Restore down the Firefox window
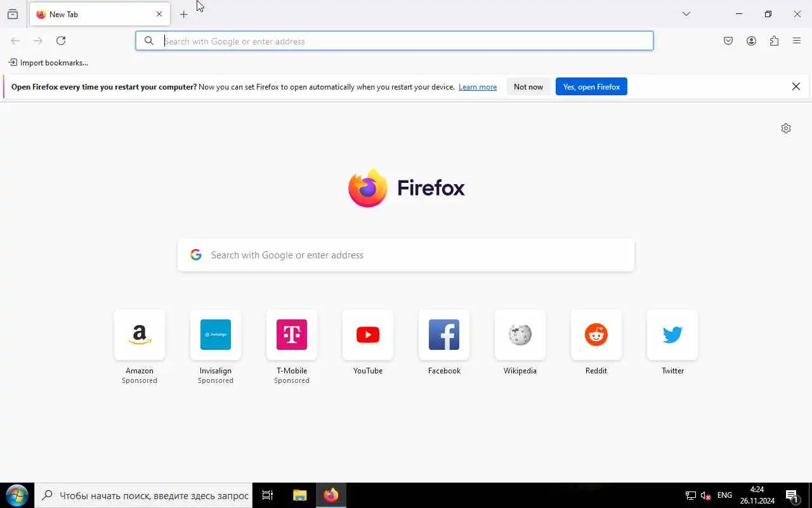The width and height of the screenshot is (812, 508). (768, 14)
